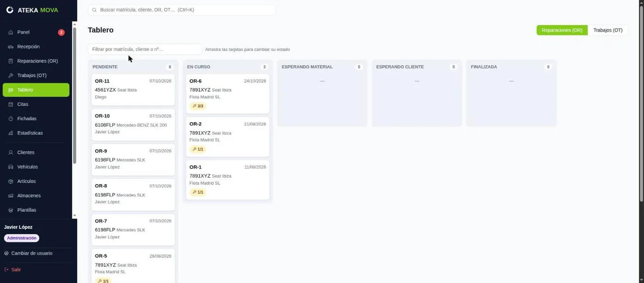Click the 3/3 jobs badge on OR-6
The width and height of the screenshot is (644, 283).
click(198, 106)
